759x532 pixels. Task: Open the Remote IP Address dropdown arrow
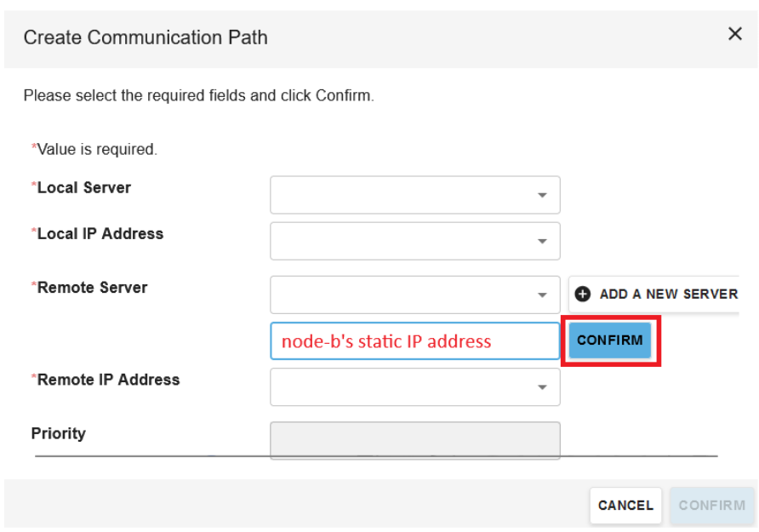(542, 387)
